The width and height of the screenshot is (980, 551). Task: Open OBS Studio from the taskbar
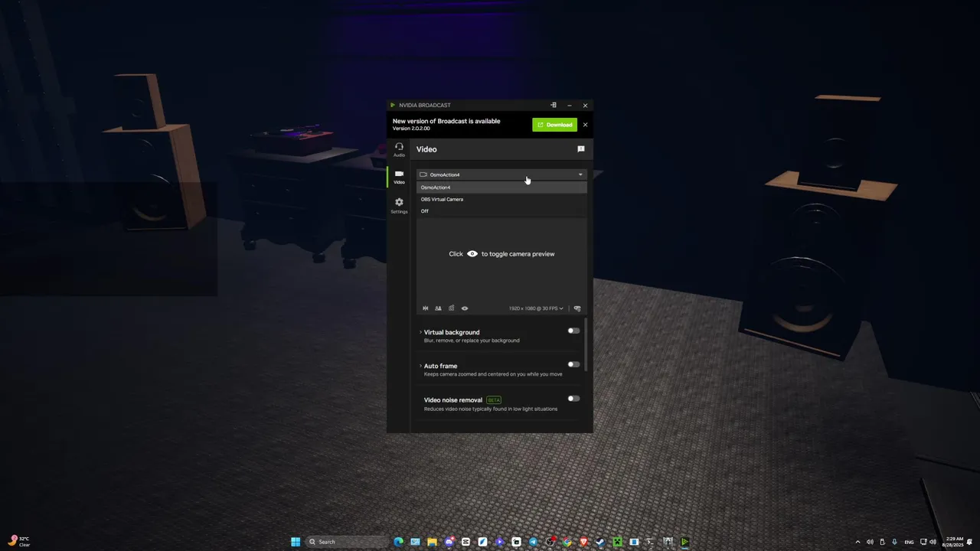point(550,542)
